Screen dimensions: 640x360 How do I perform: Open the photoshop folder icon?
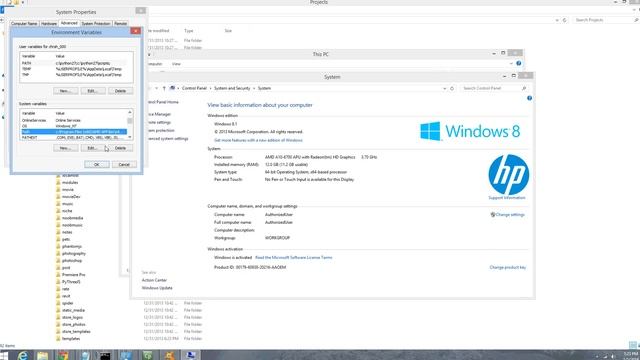coord(58,260)
